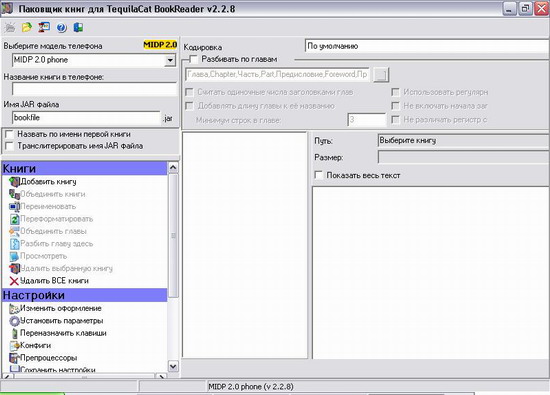Click red X icon beside Удалить ВСЕ книги
This screenshot has width=550, height=395.
14,281
